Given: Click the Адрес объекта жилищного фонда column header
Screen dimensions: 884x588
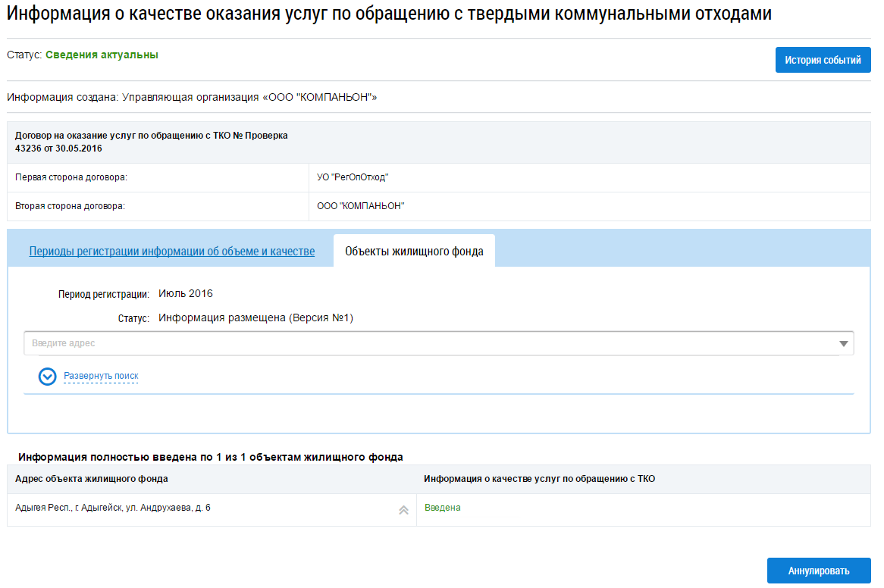Looking at the screenshot, I should [x=92, y=479].
